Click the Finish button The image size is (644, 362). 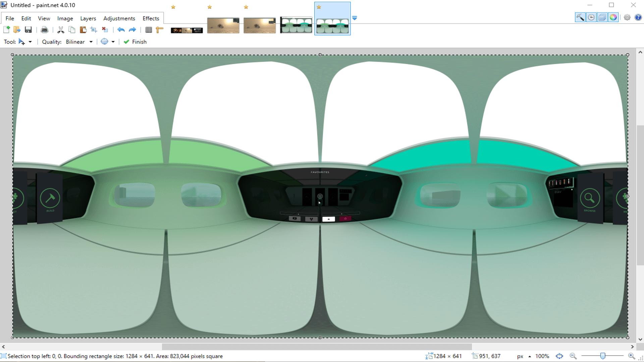coord(135,42)
